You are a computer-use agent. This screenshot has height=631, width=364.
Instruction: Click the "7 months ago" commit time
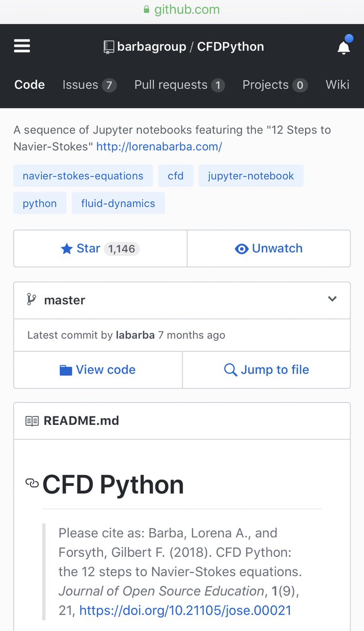click(192, 335)
